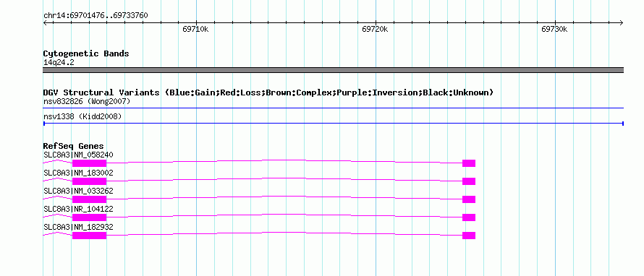The height and width of the screenshot is (276, 644).
Task: Click the 69720k ruler tick label
Action: click(375, 29)
